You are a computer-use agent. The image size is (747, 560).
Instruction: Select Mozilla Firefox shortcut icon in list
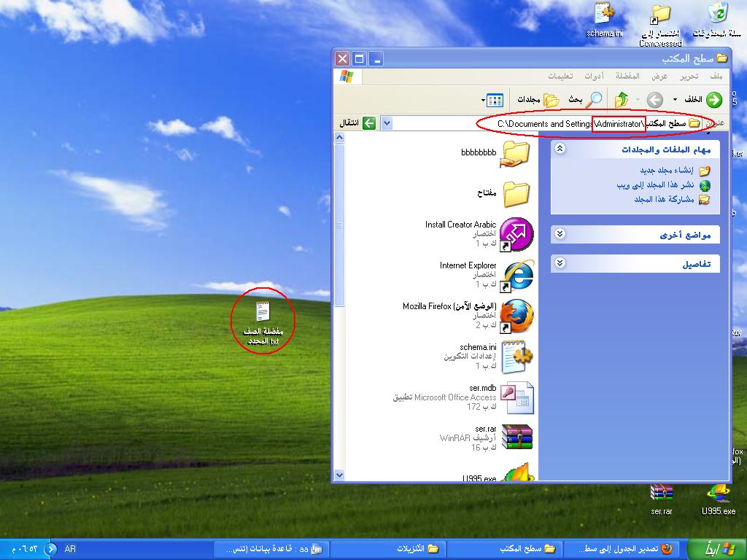point(517,316)
